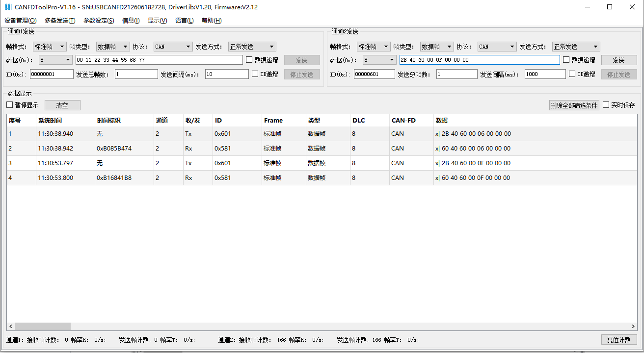This screenshot has height=353, width=644.
Task: Click the 收/发 column header
Action: pyautogui.click(x=198, y=120)
